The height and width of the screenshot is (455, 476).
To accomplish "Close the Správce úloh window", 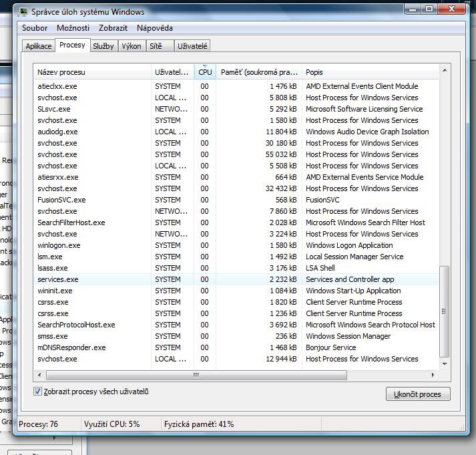I will (x=451, y=9).
